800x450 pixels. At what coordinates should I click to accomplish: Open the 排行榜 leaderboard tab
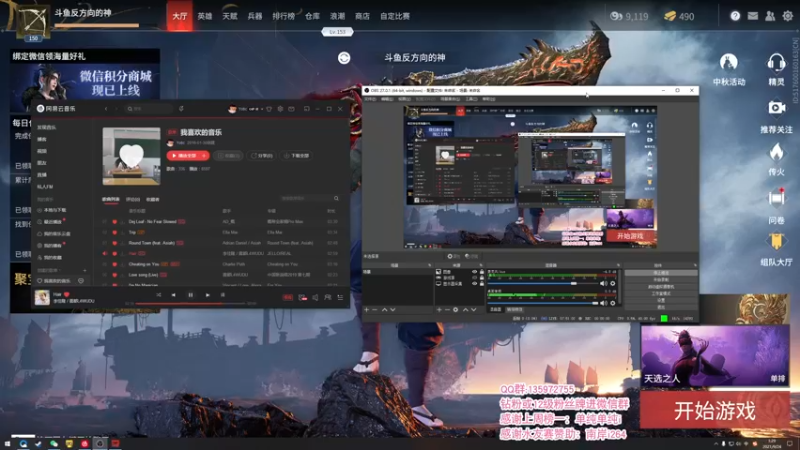tap(284, 16)
